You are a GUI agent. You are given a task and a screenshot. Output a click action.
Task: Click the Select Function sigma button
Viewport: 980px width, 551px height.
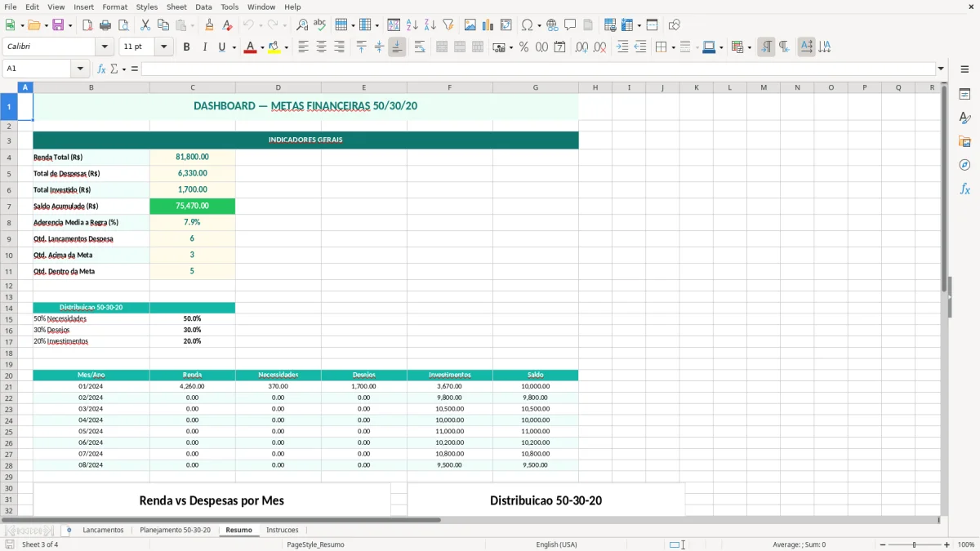[x=114, y=69]
